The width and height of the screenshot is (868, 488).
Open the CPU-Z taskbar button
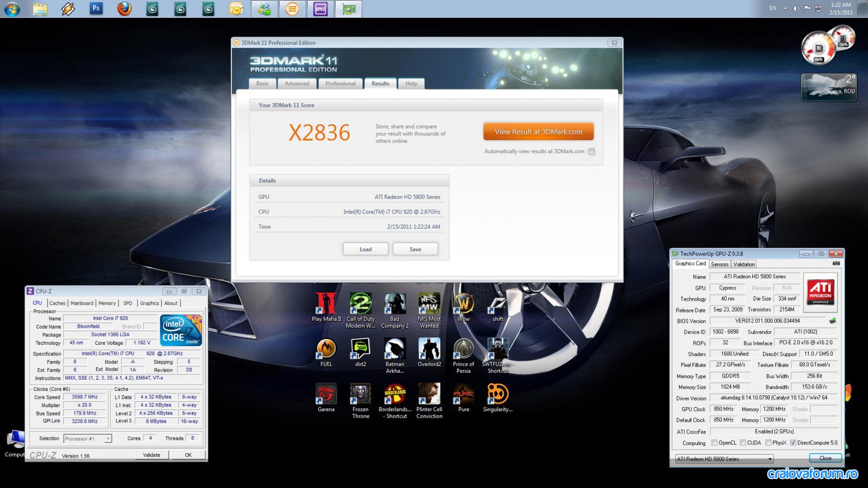pyautogui.click(x=320, y=9)
